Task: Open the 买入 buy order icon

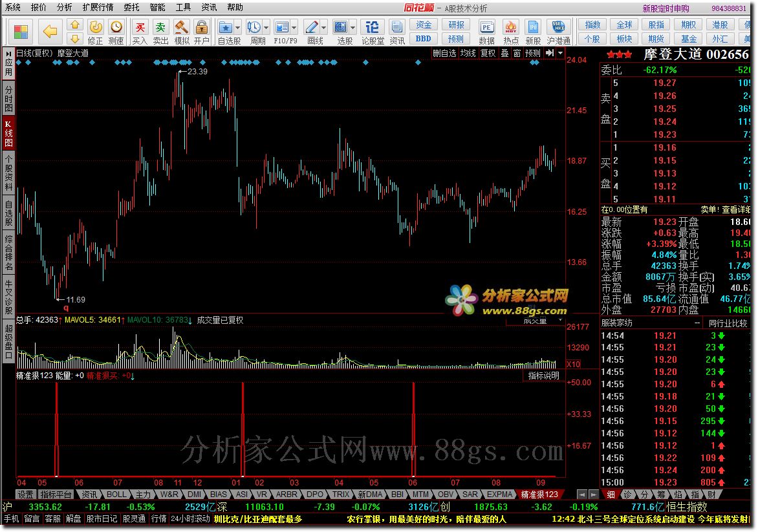Action: tap(140, 32)
